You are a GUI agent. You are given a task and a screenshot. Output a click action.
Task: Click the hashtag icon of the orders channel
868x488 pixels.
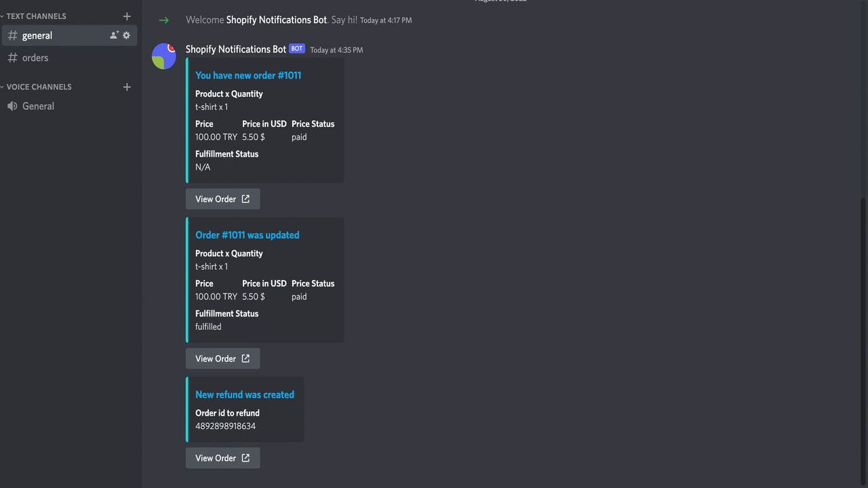[x=12, y=58]
